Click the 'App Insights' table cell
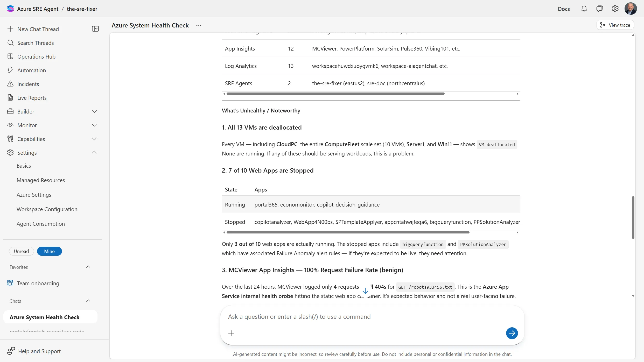Screen dimensions: 644x362 pyautogui.click(x=240, y=48)
